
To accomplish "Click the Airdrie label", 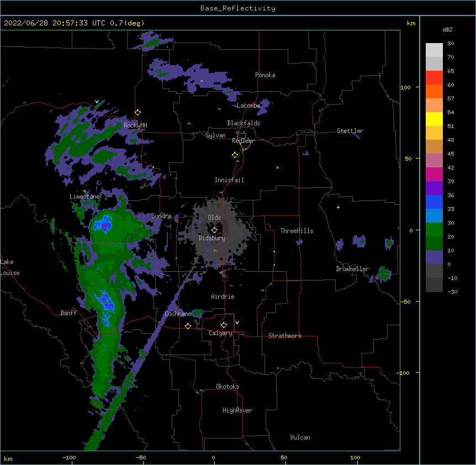I will (x=223, y=297).
